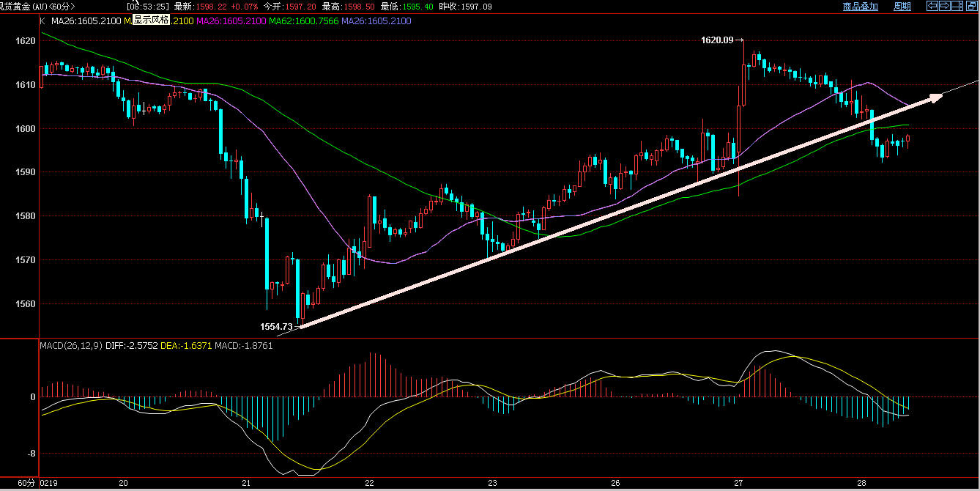Click the 1560 price axis label
Image resolution: width=980 pixels, height=491 pixels.
tap(26, 304)
